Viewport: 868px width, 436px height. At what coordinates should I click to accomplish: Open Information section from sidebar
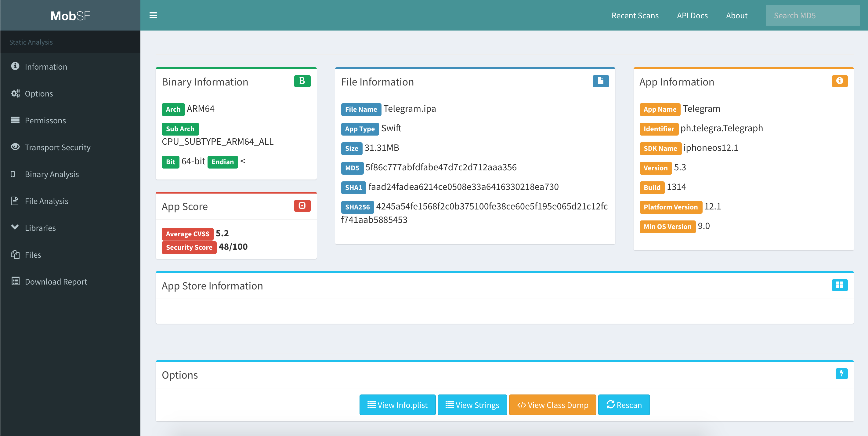[x=70, y=67]
